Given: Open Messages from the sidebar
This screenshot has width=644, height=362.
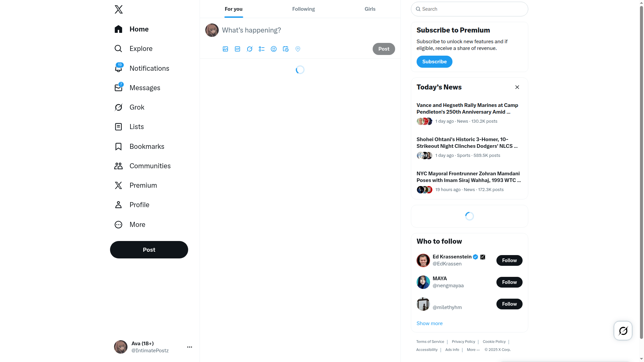Looking at the screenshot, I should point(138,88).
